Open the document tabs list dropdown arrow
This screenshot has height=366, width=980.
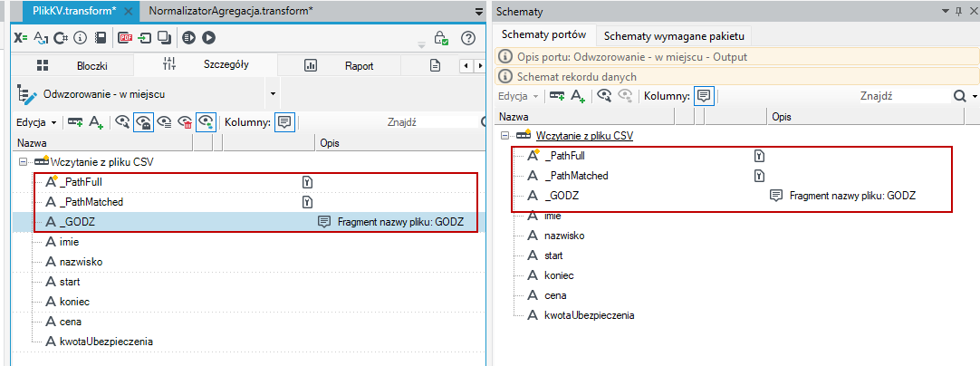point(479,11)
